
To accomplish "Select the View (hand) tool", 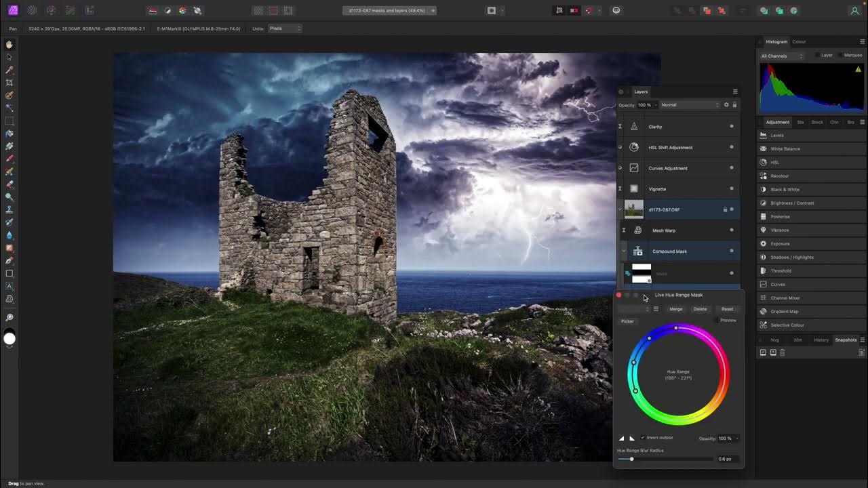I will click(x=9, y=44).
